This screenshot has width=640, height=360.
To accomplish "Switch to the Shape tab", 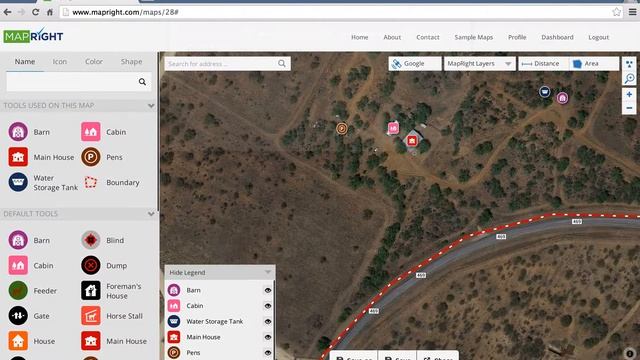I will 131,62.
